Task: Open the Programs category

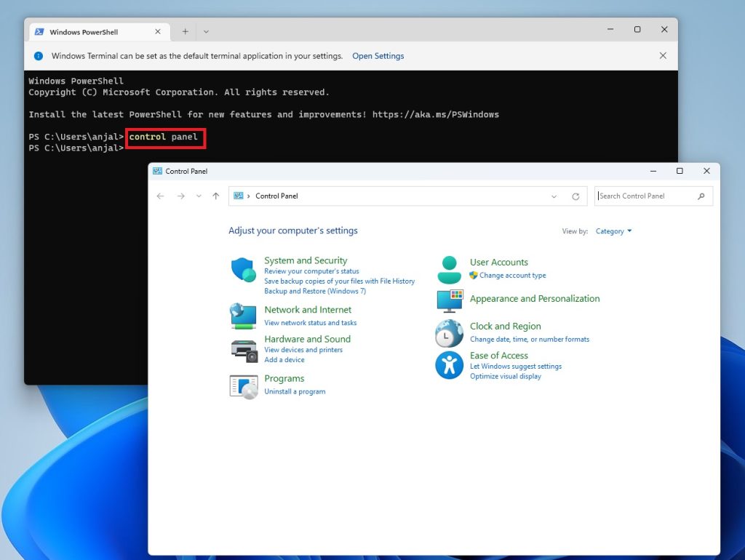Action: (284, 378)
